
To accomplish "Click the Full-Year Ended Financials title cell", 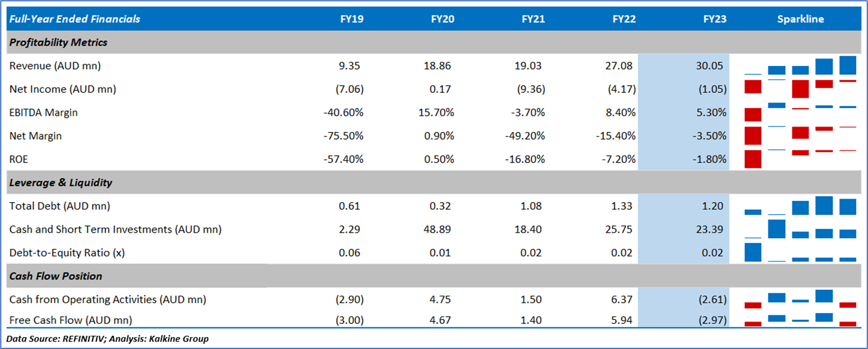I will (x=75, y=19).
